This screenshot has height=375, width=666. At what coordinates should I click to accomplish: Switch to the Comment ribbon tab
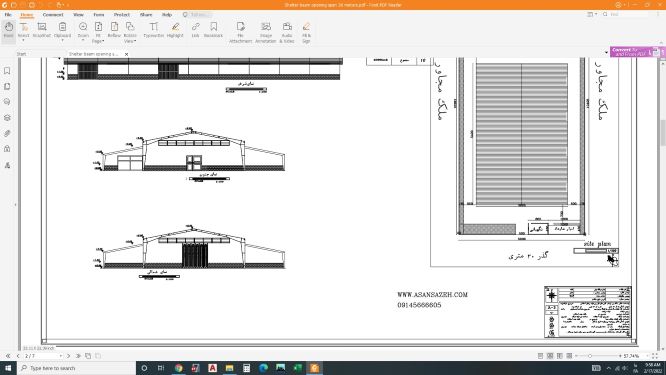[x=53, y=14]
